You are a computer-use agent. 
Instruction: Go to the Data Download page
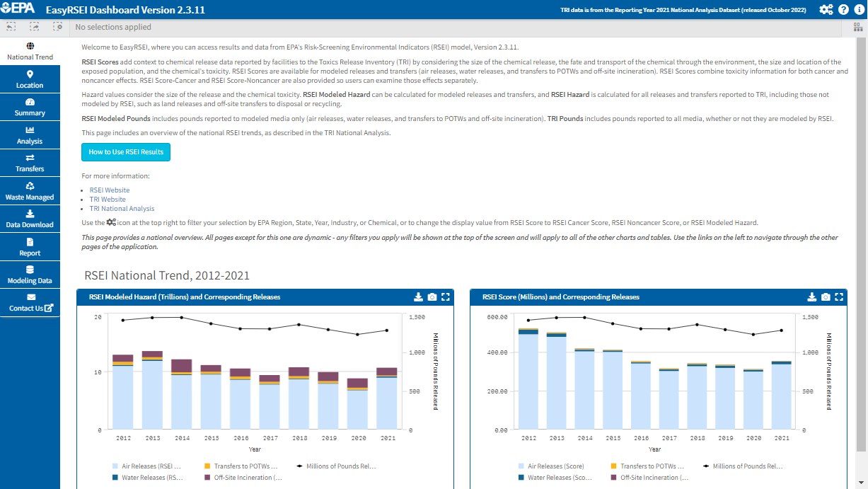[x=30, y=219]
